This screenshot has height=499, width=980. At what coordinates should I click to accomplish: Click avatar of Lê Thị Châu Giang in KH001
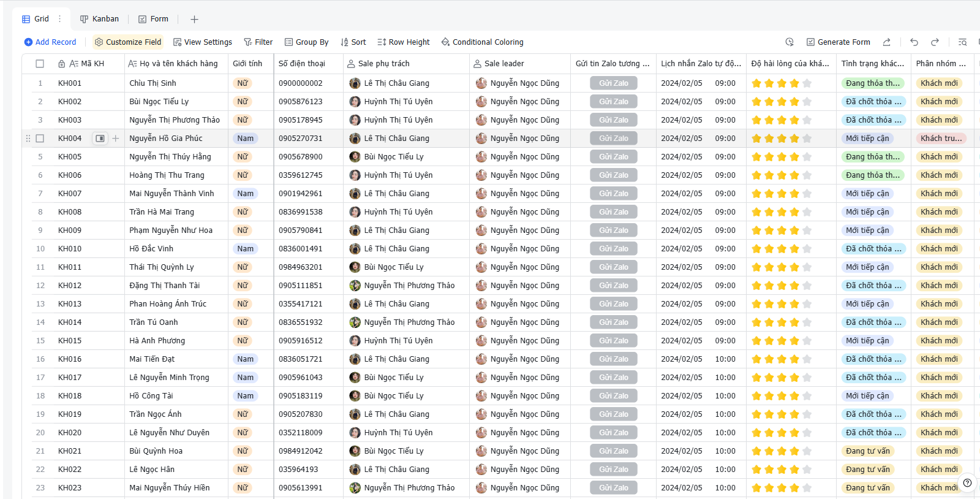[x=355, y=83]
